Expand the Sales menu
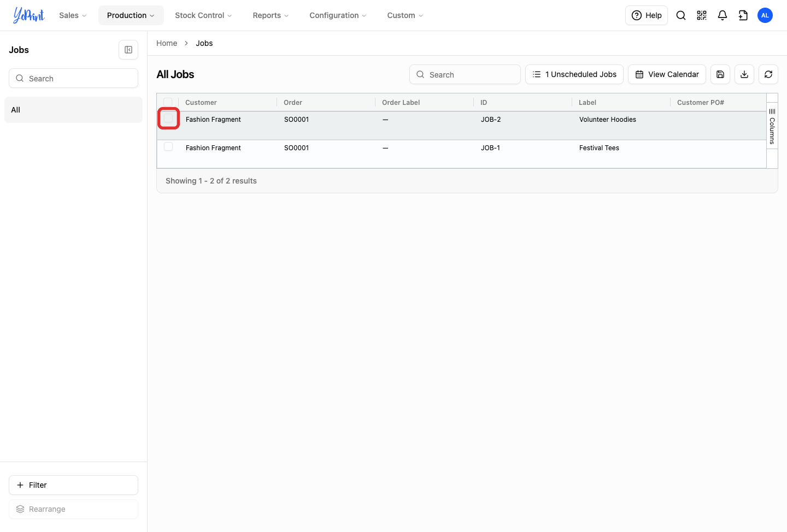Viewport: 787px width, 532px height. pos(73,15)
